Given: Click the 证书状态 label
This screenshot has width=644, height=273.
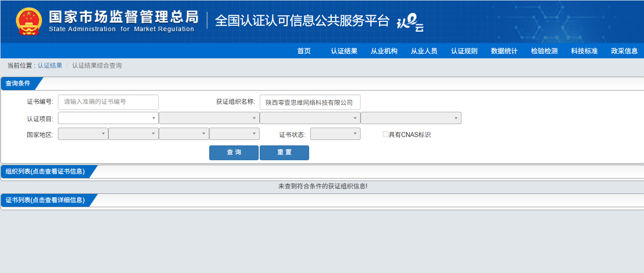Looking at the screenshot, I should 292,135.
